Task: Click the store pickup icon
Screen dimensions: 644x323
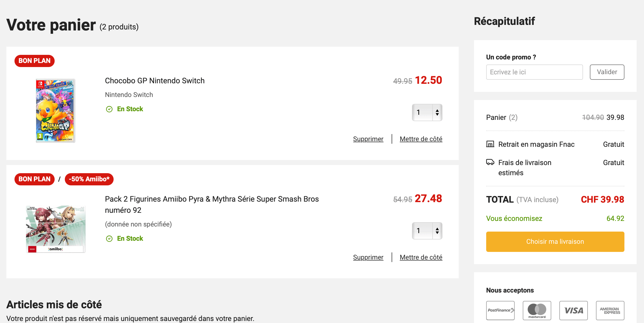Action: point(490,144)
